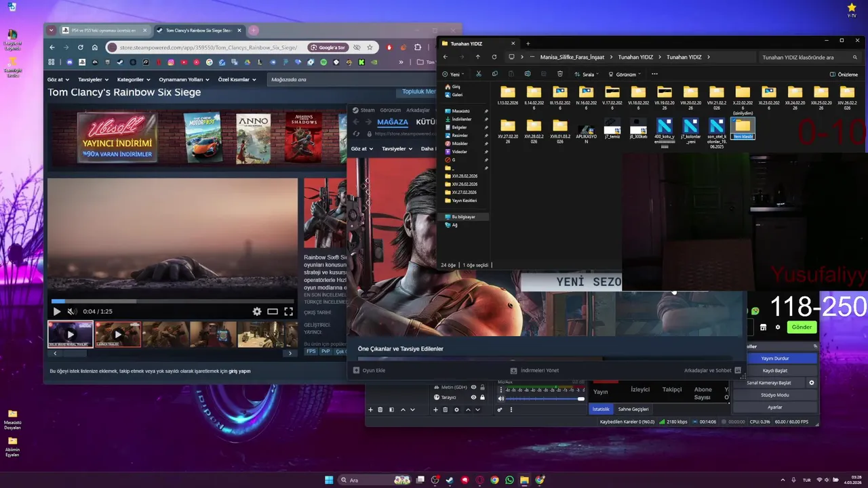Image resolution: width=868 pixels, height=488 pixels.
Task: Click the giriş yapın link
Action: click(x=239, y=371)
